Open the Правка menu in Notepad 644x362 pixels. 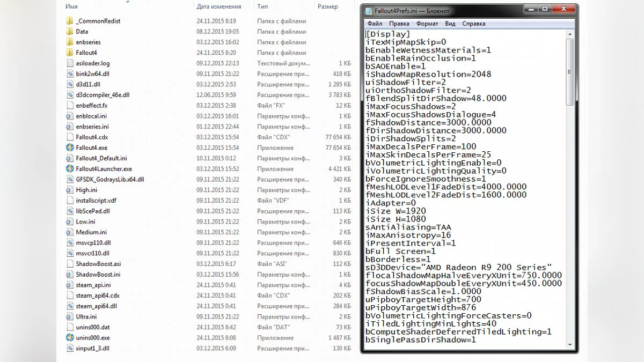[399, 24]
